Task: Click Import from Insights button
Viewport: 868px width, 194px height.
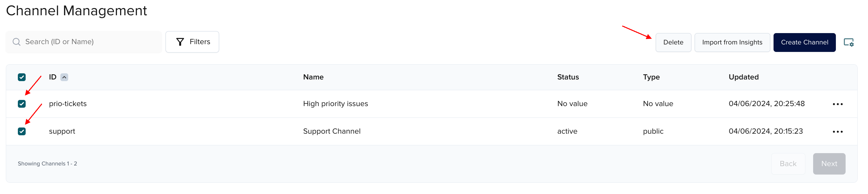Action: (x=732, y=42)
